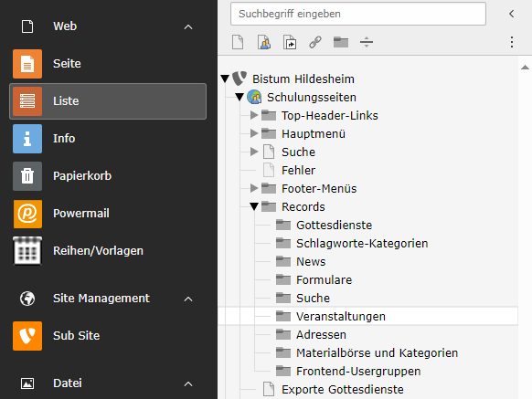Image resolution: width=532 pixels, height=399 pixels.
Task: Click the Suchbegriff eingeben search field
Action: [x=358, y=14]
